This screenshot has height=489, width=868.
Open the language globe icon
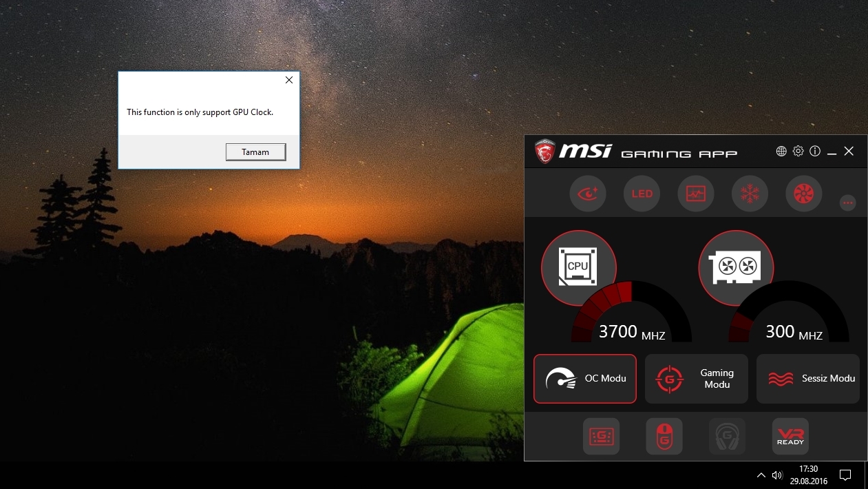point(781,152)
